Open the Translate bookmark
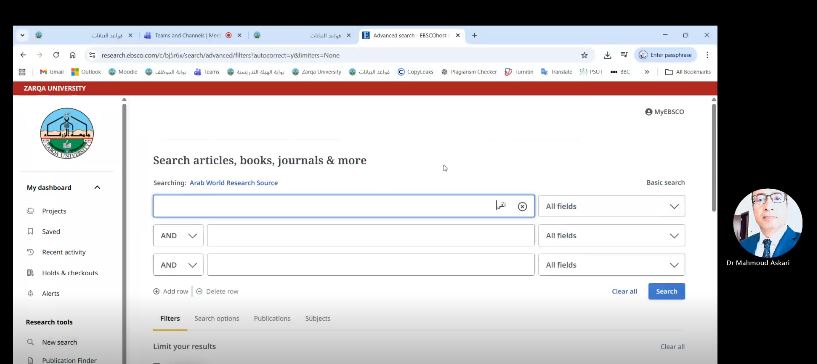The image size is (817, 364). [x=556, y=72]
